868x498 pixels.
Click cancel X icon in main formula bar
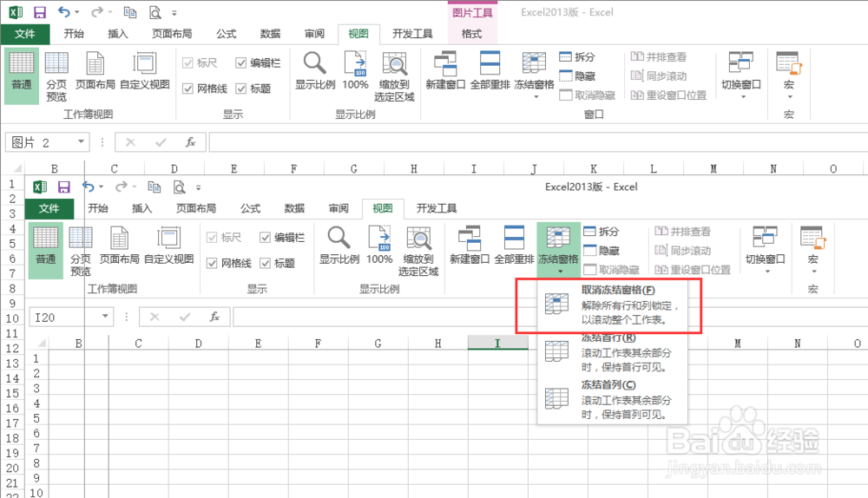click(x=131, y=142)
